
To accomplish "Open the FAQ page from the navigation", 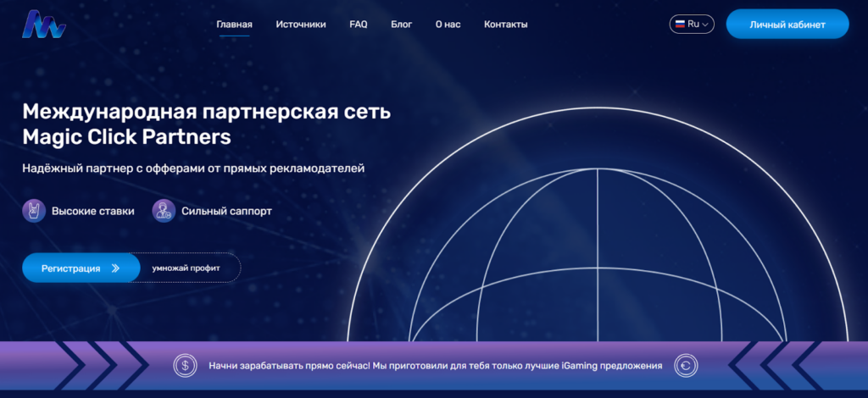I will 359,25.
